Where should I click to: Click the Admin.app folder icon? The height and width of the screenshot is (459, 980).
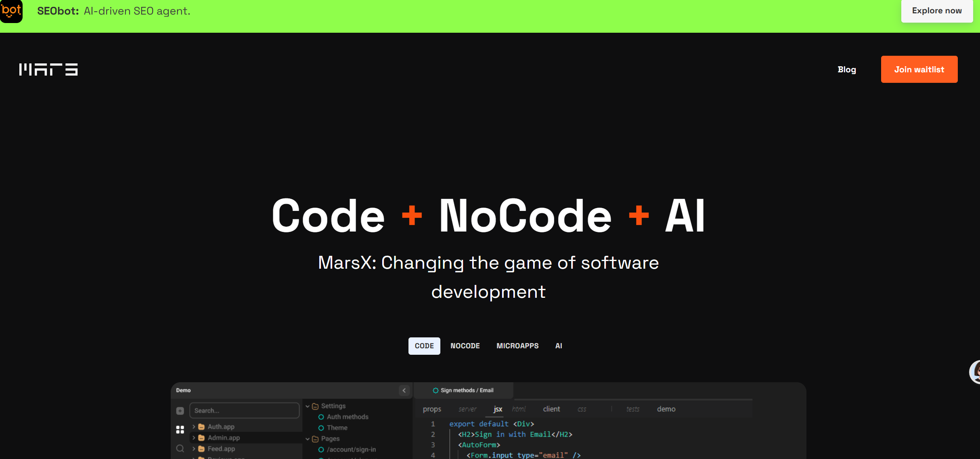pyautogui.click(x=201, y=438)
